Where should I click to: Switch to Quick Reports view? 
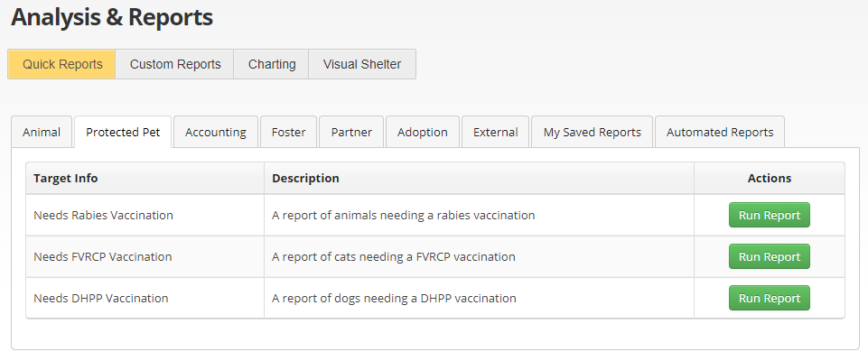tap(62, 64)
